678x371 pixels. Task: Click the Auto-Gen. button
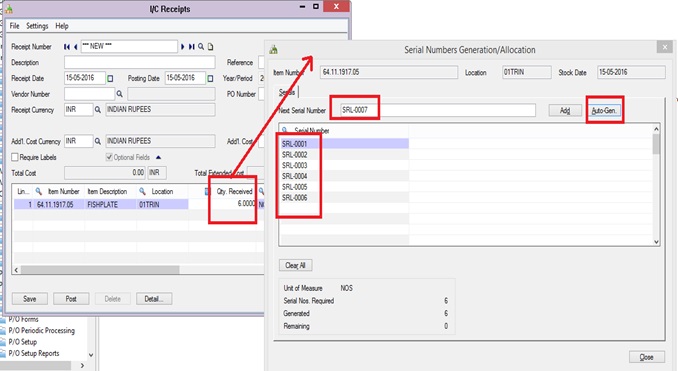point(604,110)
